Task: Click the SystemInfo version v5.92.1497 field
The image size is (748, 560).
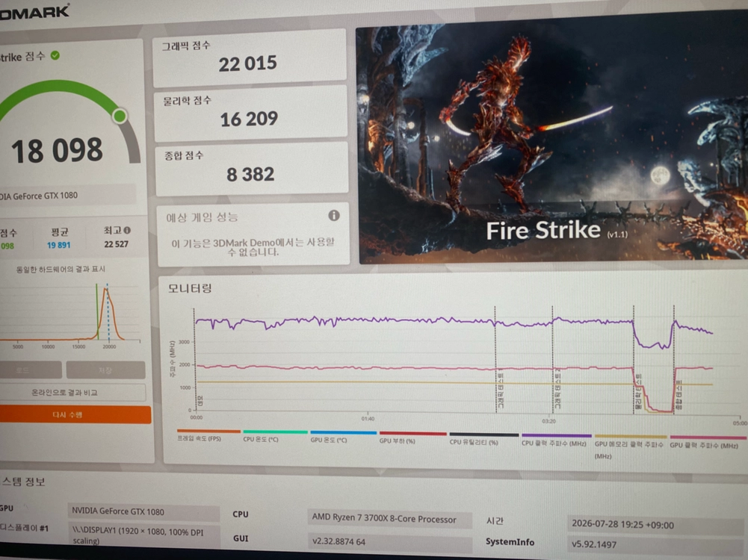Action: pyautogui.click(x=658, y=544)
